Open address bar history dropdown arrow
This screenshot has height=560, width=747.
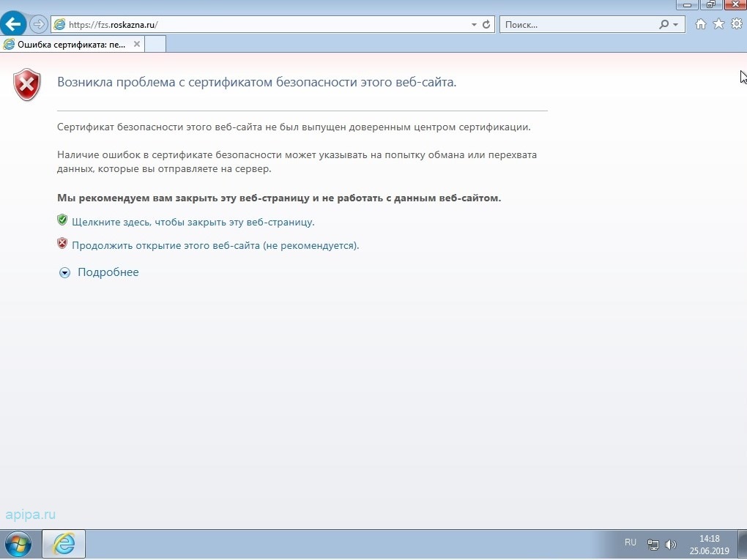click(474, 25)
